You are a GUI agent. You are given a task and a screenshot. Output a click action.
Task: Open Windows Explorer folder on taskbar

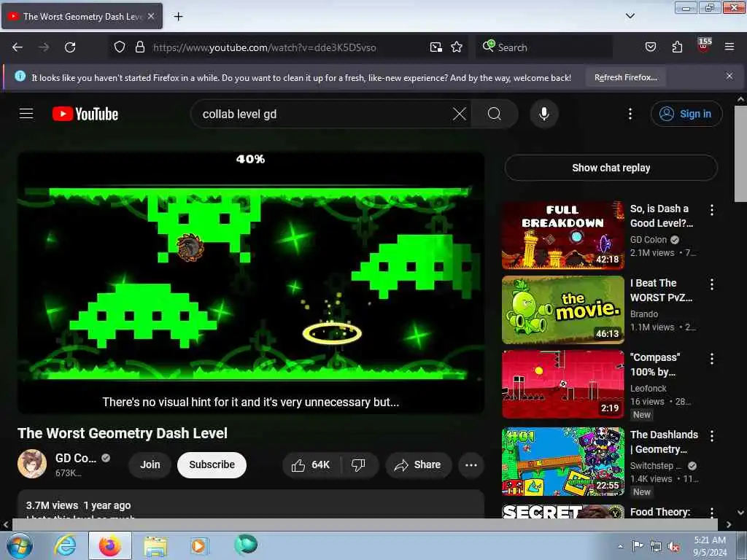coord(155,545)
